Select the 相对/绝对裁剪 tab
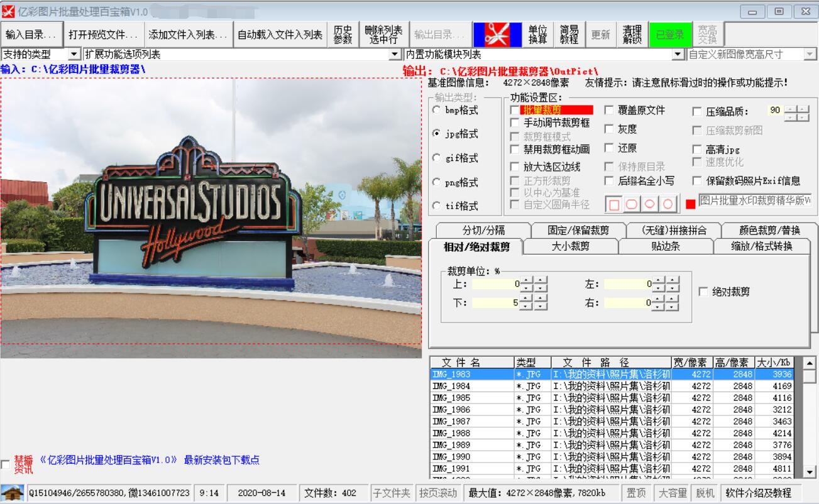The width and height of the screenshot is (819, 504). pyautogui.click(x=475, y=246)
